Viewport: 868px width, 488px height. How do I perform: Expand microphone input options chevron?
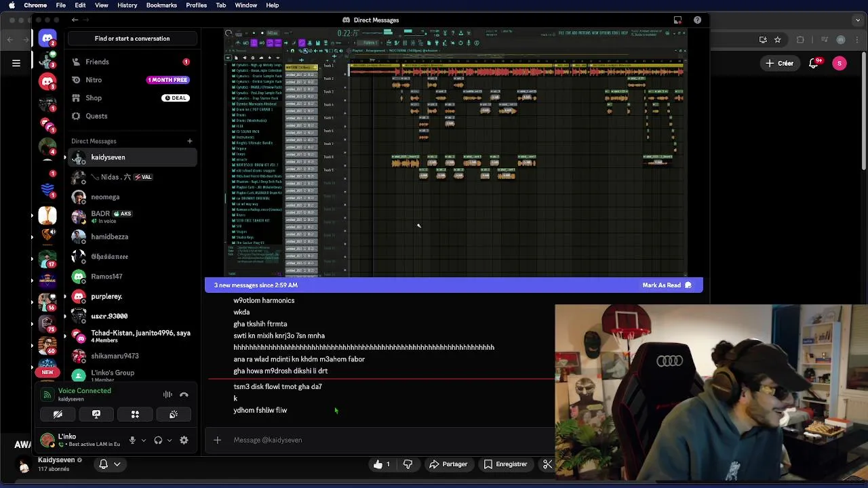coord(143,441)
